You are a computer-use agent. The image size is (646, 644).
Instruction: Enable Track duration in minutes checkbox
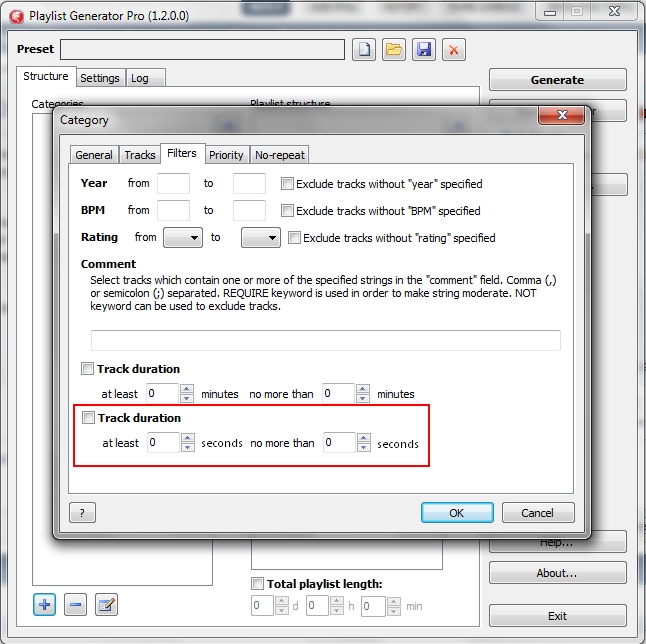click(87, 368)
